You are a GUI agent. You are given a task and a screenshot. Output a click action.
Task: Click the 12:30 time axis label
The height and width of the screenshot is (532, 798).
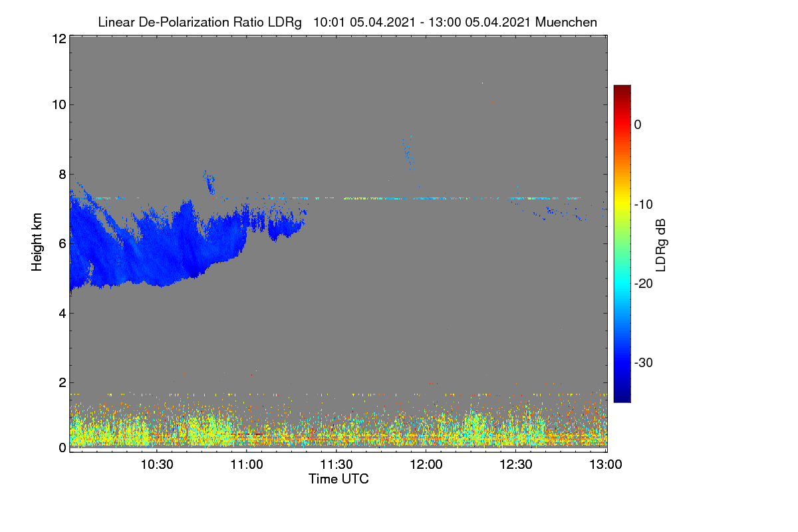516,465
